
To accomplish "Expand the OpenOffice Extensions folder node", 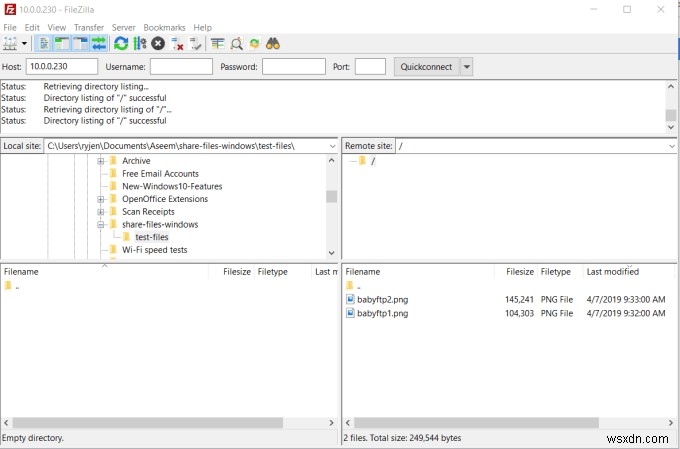I will [x=101, y=199].
